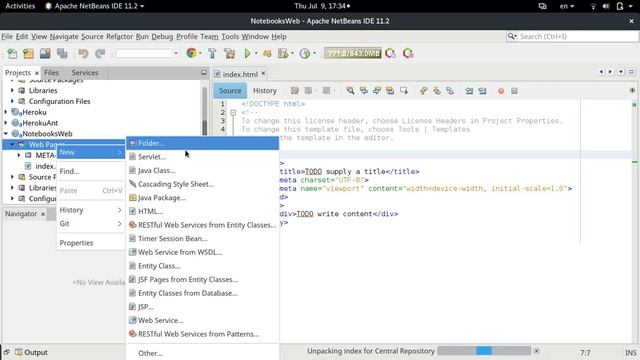Expand the Libraries tree node
640x360 pixels.
click(12, 91)
